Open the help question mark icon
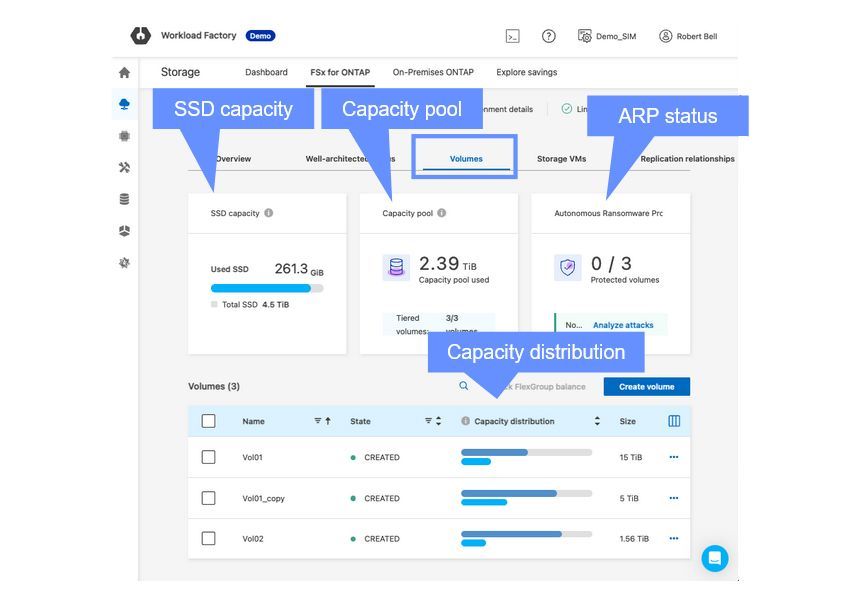Image resolution: width=851 pixels, height=605 pixels. click(549, 36)
